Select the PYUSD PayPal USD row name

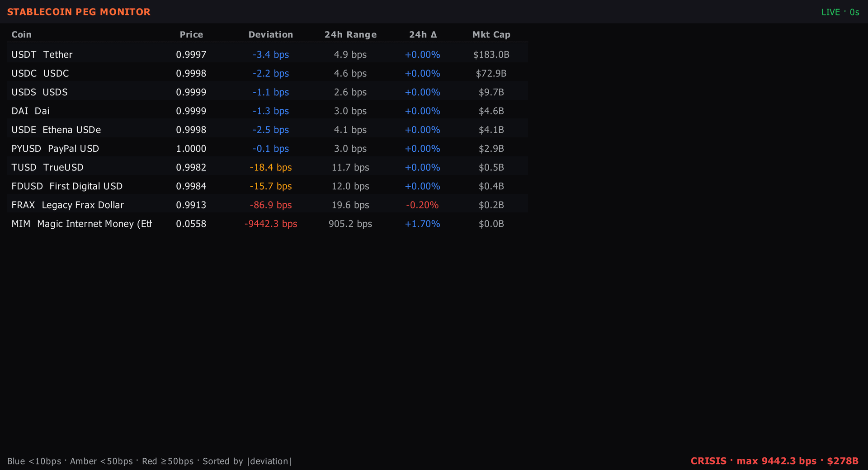click(55, 149)
